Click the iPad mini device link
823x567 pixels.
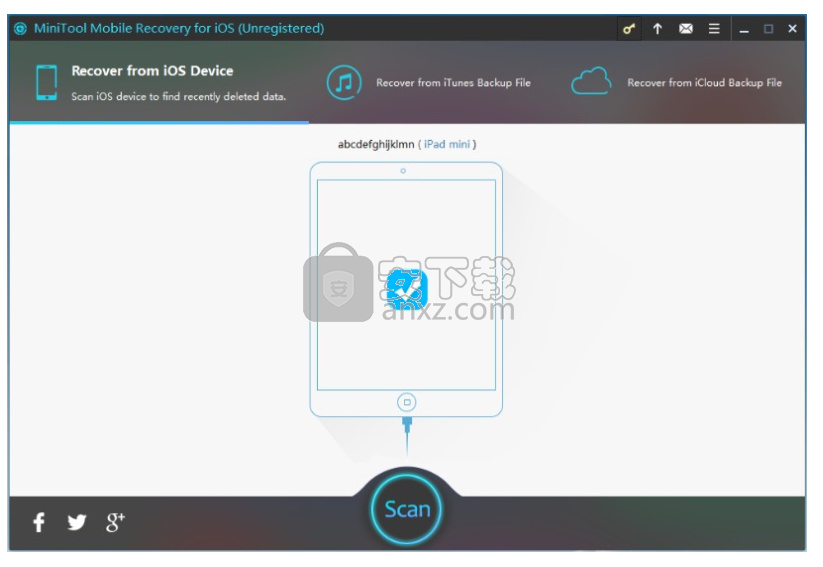click(x=447, y=144)
